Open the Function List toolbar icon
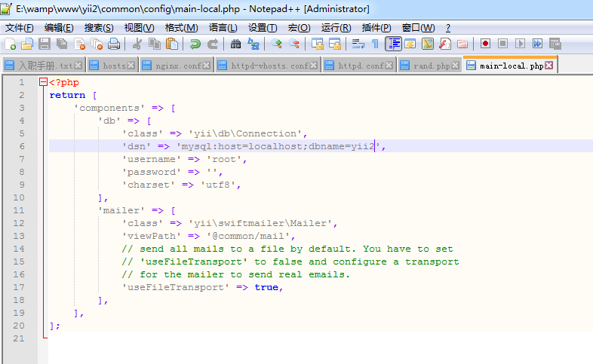This screenshot has width=593, height=364. 445,44
